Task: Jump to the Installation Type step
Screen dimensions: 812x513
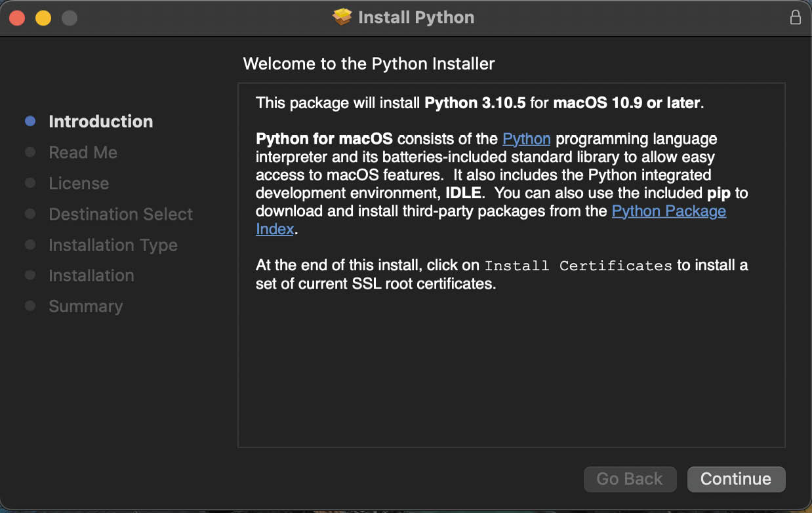Action: click(113, 245)
